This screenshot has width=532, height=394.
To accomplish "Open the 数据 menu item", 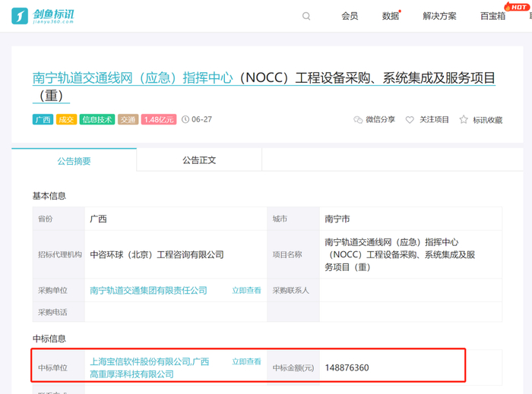I will point(391,16).
